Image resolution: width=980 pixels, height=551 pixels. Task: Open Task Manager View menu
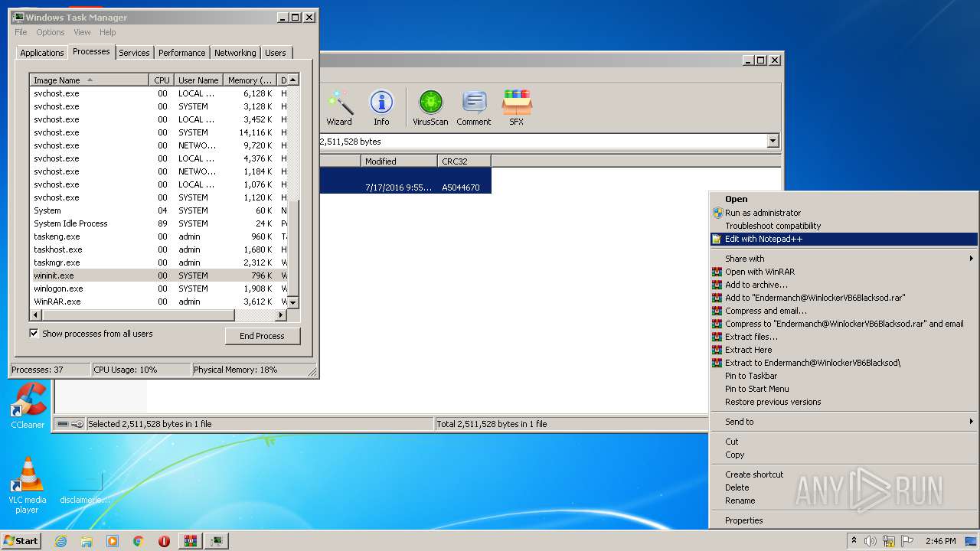coord(82,32)
